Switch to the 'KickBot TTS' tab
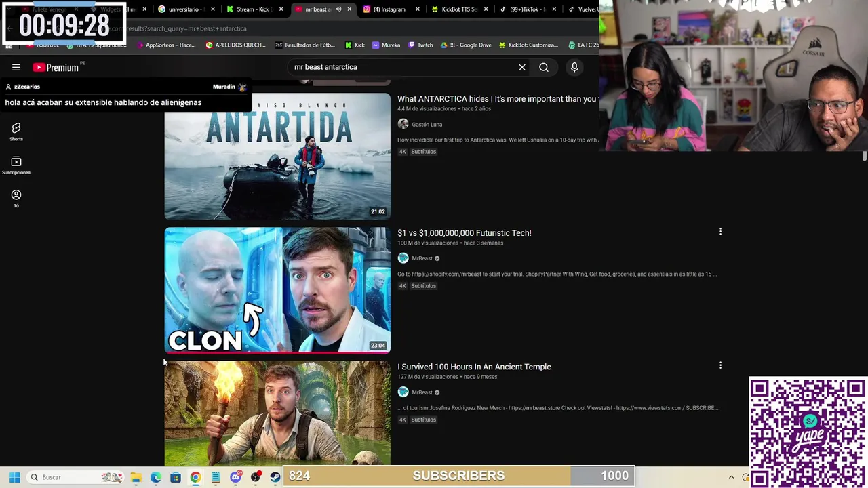This screenshot has height=488, width=868. (458, 9)
